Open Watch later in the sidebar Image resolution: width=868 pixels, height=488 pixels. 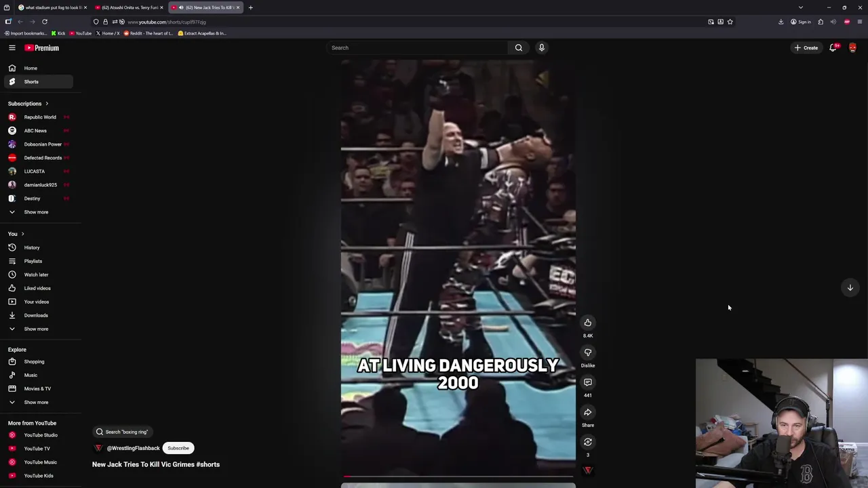coord(38,274)
